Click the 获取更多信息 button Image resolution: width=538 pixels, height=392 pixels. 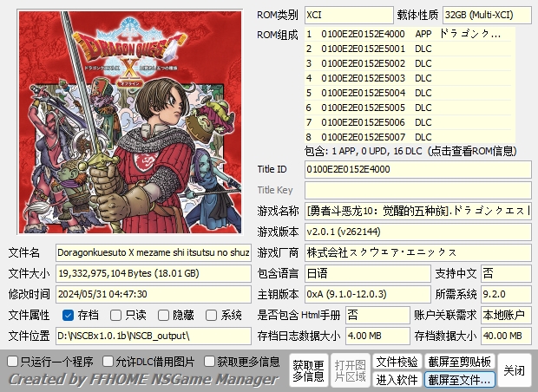click(x=308, y=370)
